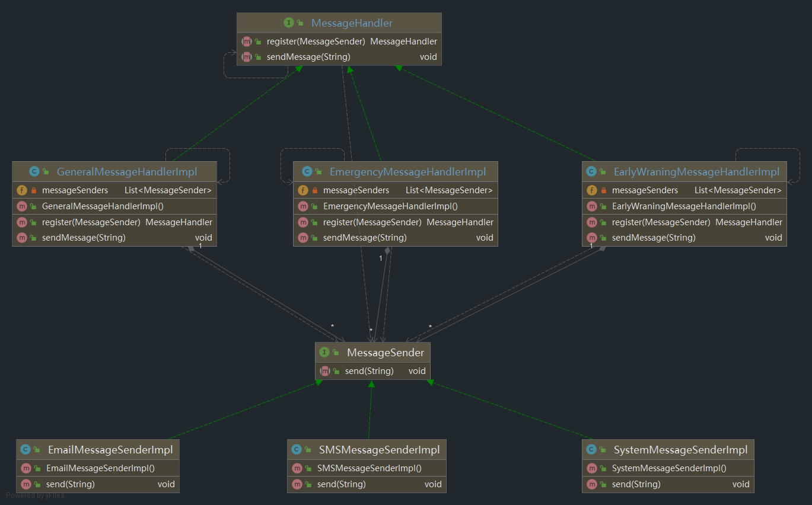Select the EmergencyMessageHandlerImpl() constructor row
The image size is (812, 505).
[390, 206]
